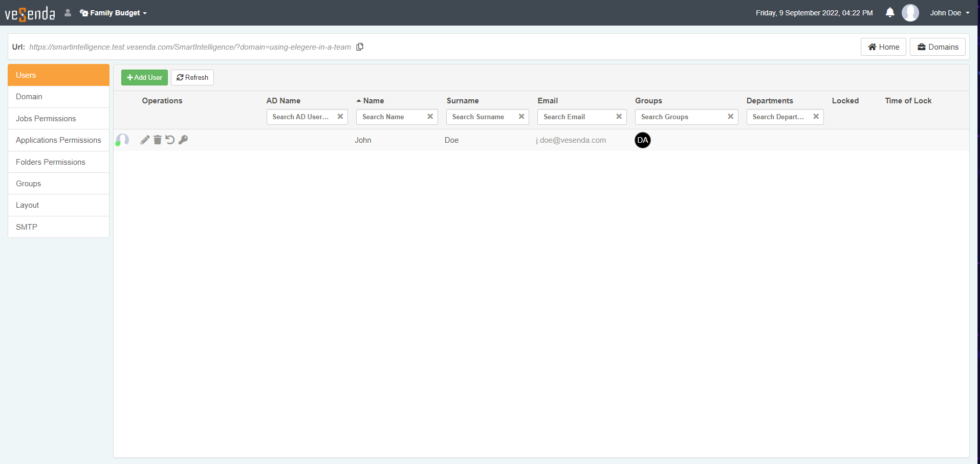The width and height of the screenshot is (980, 464).
Task: Click the Refresh button
Action: (192, 78)
